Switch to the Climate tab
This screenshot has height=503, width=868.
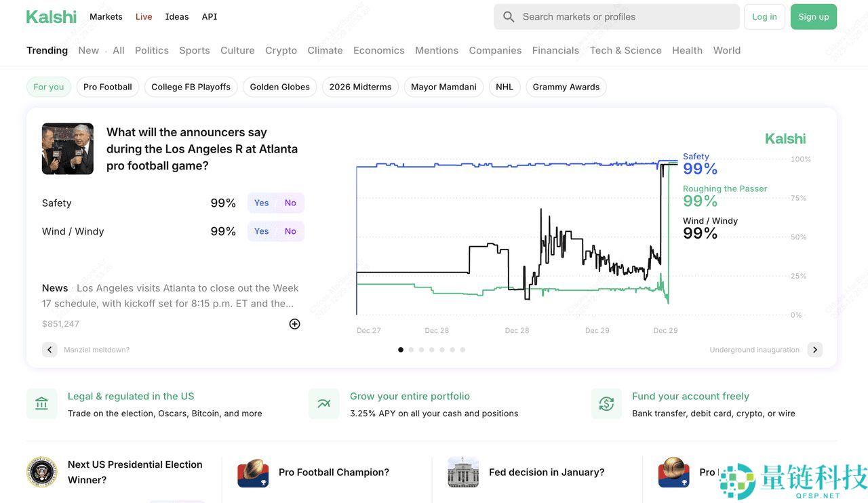tap(325, 50)
